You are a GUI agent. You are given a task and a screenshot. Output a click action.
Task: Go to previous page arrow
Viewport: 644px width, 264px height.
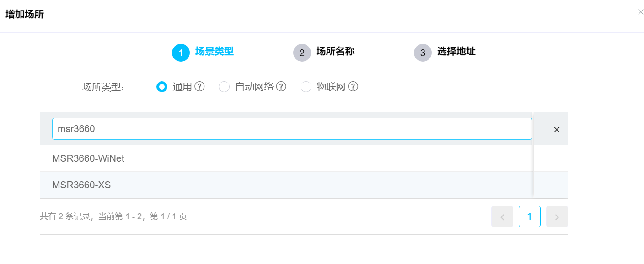(502, 216)
